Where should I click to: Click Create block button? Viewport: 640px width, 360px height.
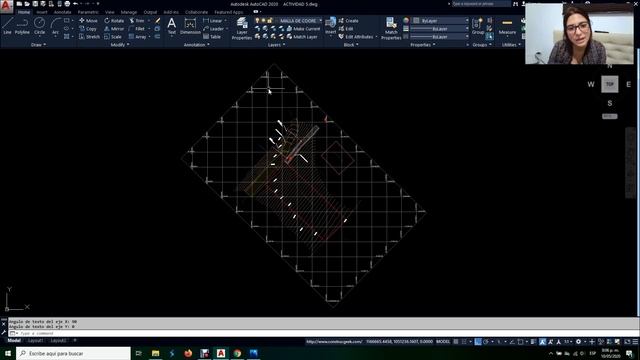[349, 20]
